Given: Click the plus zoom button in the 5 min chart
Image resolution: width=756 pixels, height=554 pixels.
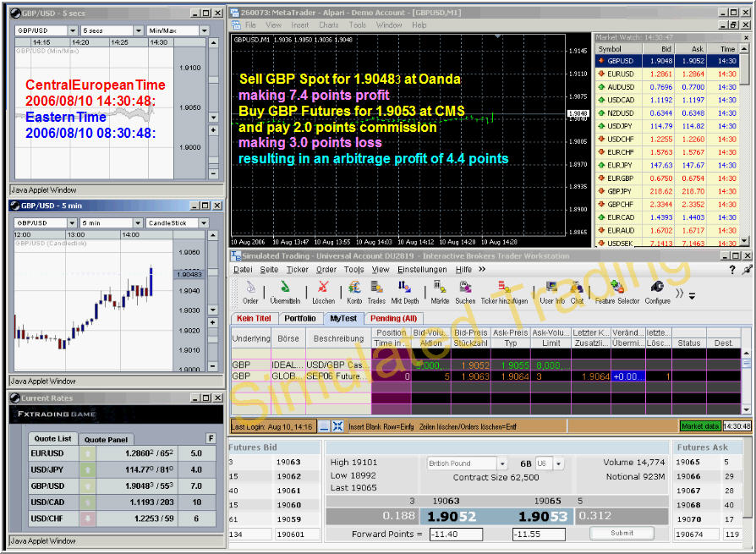Looking at the screenshot, I should pos(212,322).
